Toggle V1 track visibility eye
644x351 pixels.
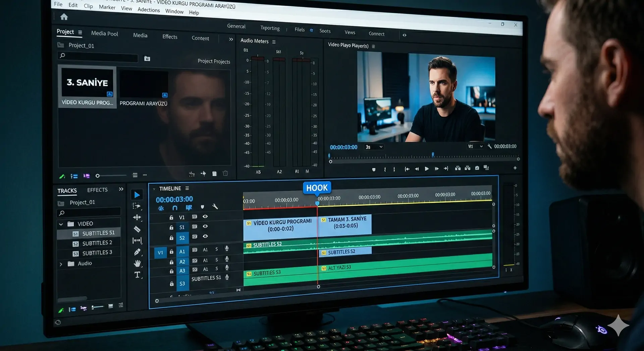pyautogui.click(x=205, y=217)
